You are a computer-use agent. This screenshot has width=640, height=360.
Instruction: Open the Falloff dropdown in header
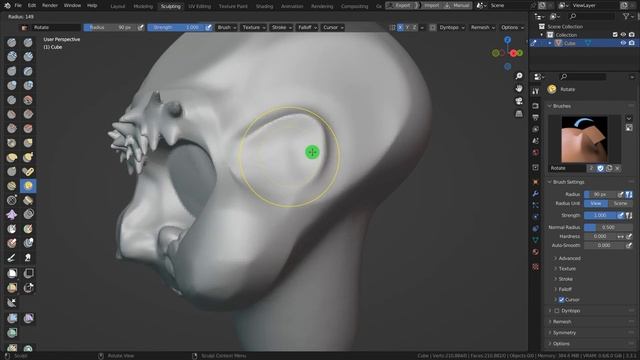[307, 27]
